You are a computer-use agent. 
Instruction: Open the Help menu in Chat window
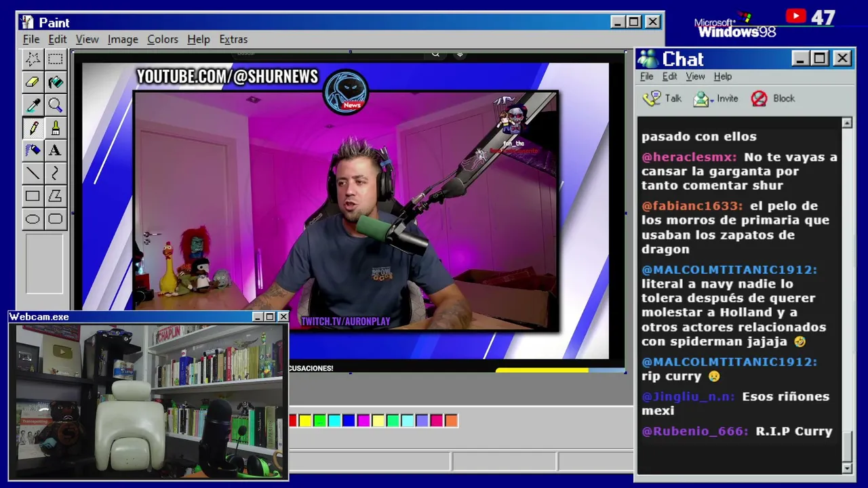click(723, 77)
